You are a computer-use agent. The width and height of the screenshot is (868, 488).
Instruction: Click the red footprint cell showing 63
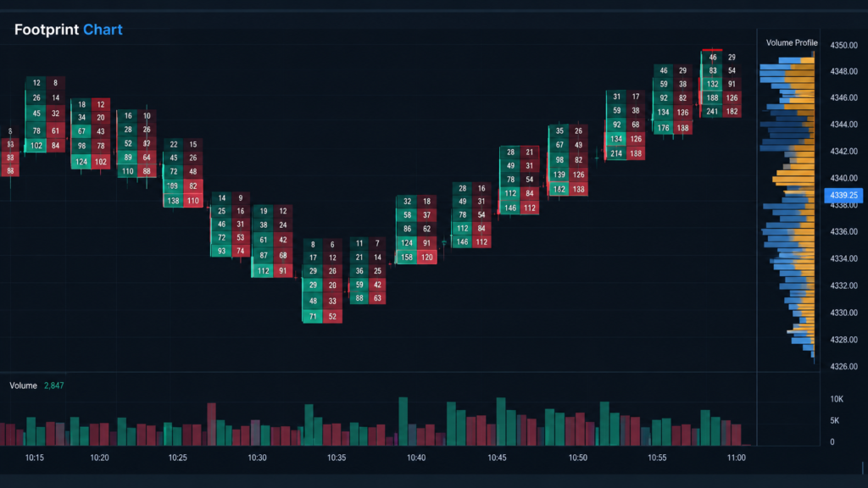coord(377,298)
